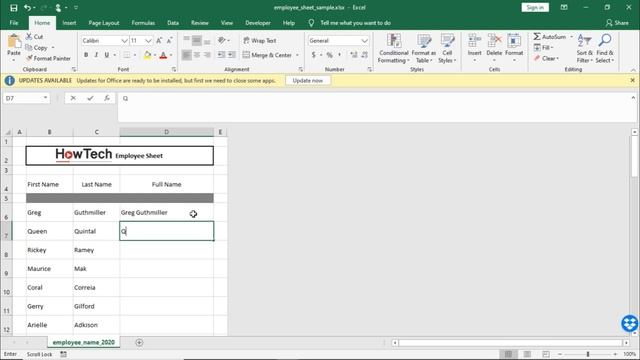Click the Orientation text-angle icon
Viewport: 640px width, 360px height.
coord(222,40)
